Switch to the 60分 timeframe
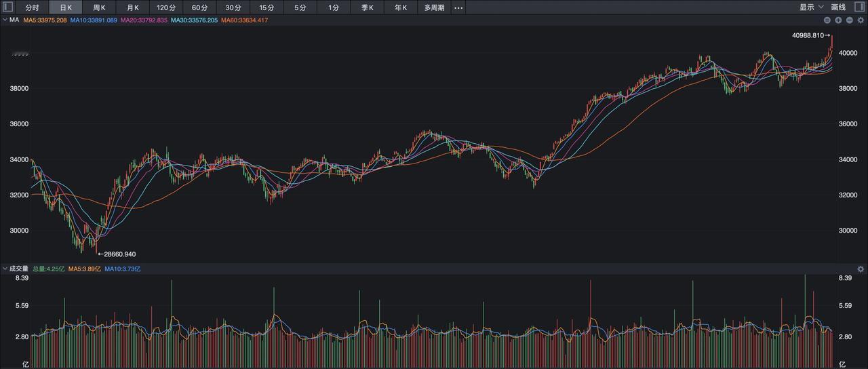 199,7
